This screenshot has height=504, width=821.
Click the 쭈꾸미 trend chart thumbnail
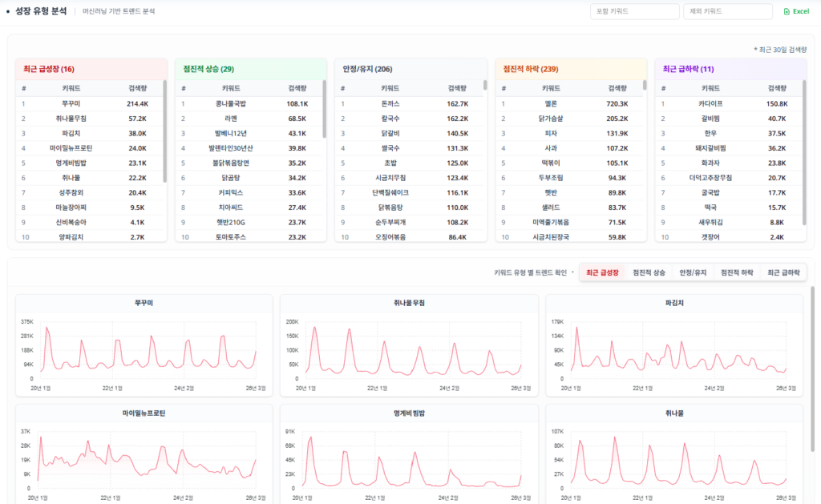pyautogui.click(x=144, y=345)
